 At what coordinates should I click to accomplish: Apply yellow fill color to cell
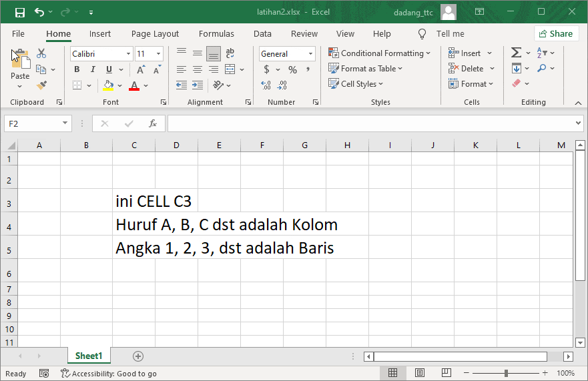tap(108, 85)
